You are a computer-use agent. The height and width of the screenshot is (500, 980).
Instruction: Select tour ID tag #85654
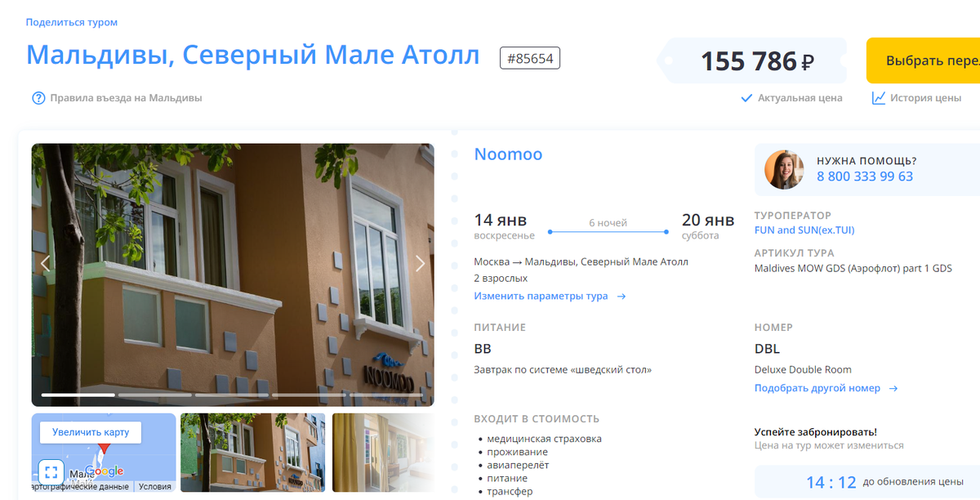tap(530, 58)
